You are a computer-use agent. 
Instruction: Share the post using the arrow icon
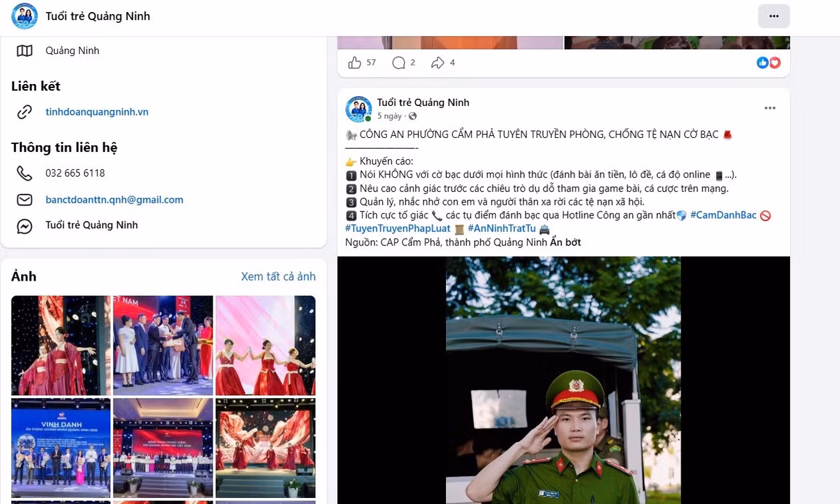438,63
